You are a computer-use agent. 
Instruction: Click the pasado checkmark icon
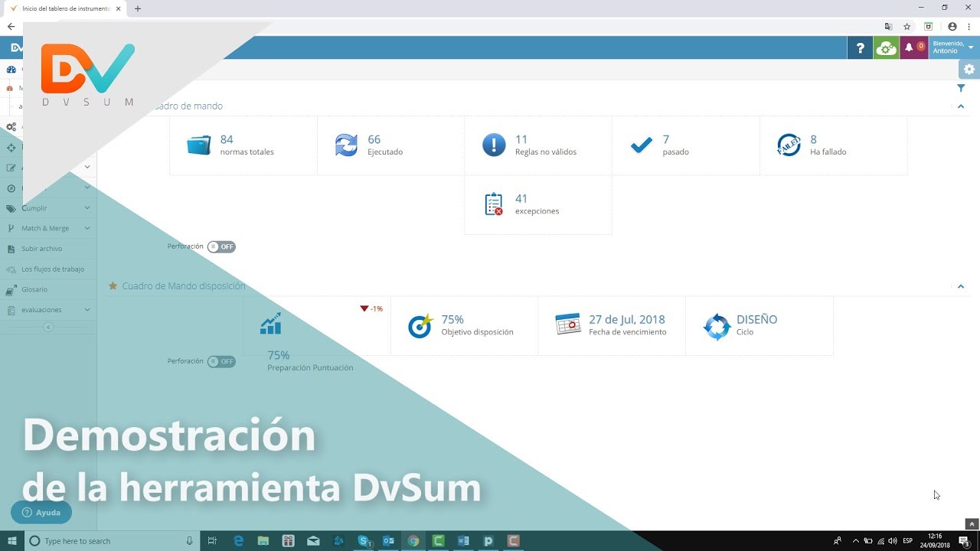pyautogui.click(x=641, y=145)
